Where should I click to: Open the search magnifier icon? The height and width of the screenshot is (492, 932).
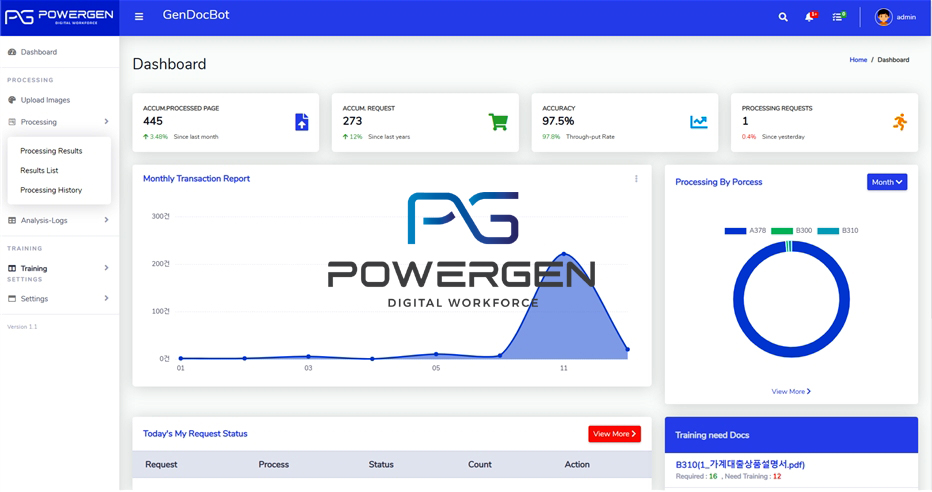tap(783, 17)
